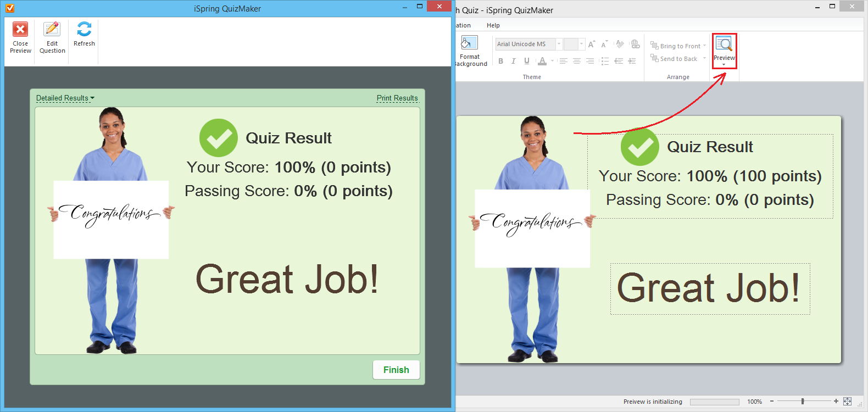
Task: Click the green checkmark icon in editor slide
Action: coord(640,147)
